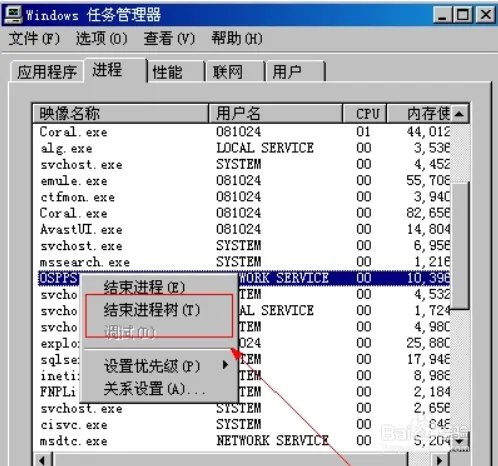Click the 25,880 memory value
498x466 pixels.
[428, 343]
